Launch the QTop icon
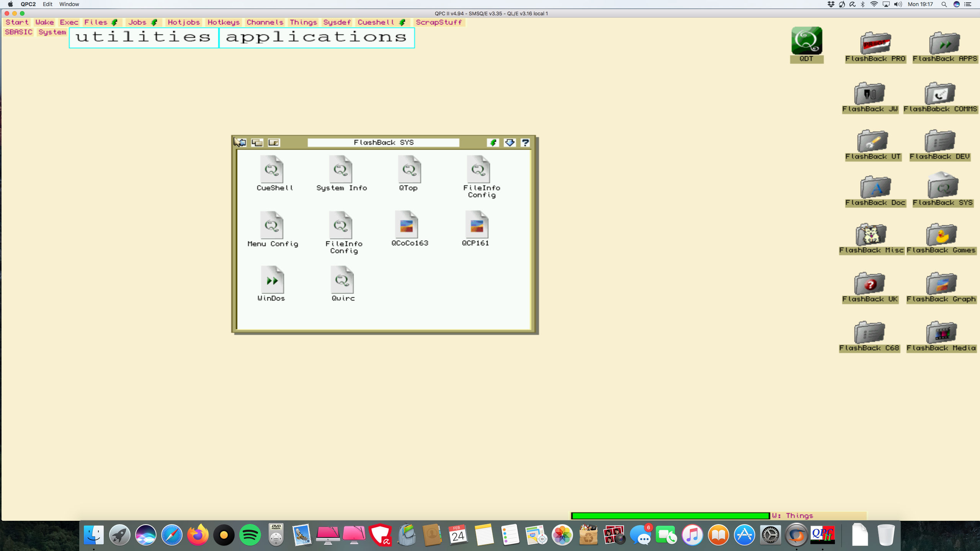 410,170
